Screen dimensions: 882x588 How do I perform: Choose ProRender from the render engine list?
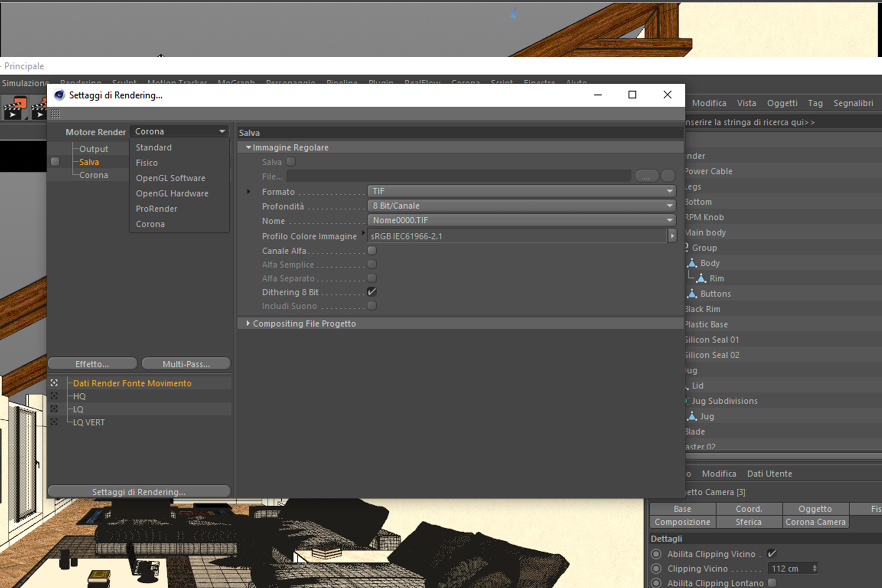tap(156, 209)
